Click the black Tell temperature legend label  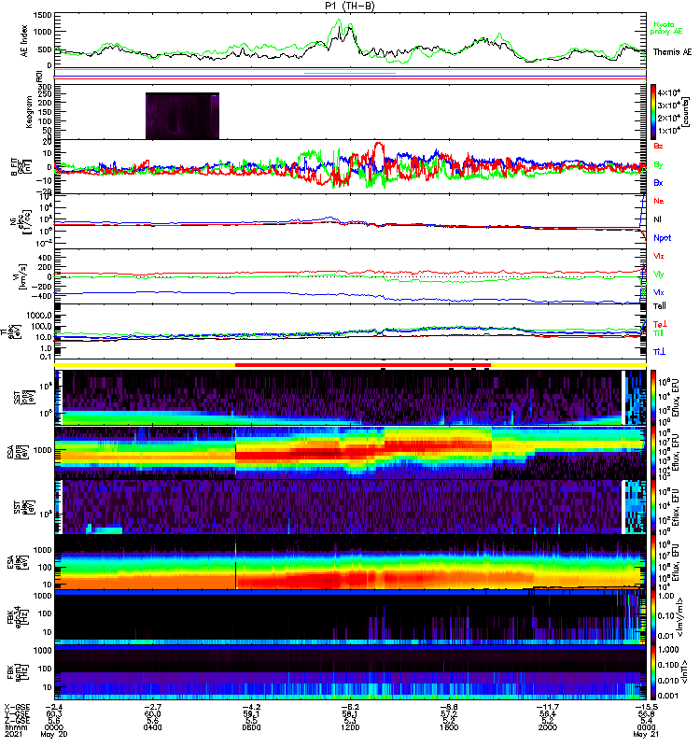tap(660, 306)
